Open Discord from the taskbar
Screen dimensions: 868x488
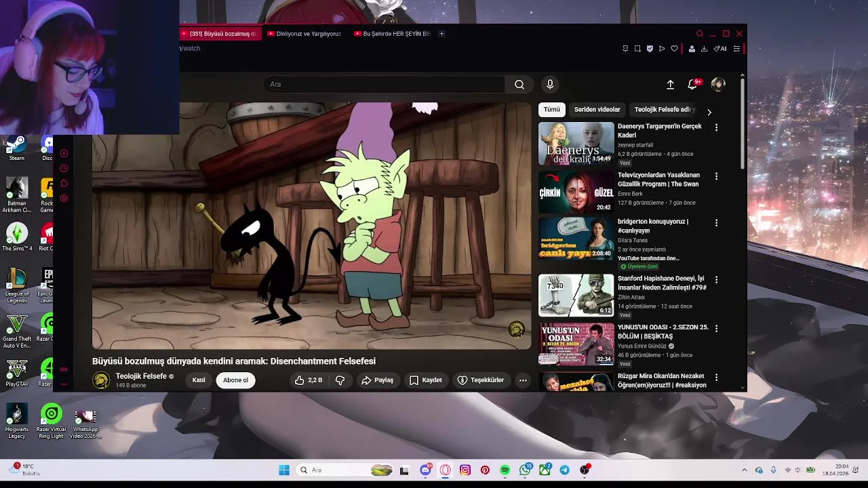click(425, 470)
